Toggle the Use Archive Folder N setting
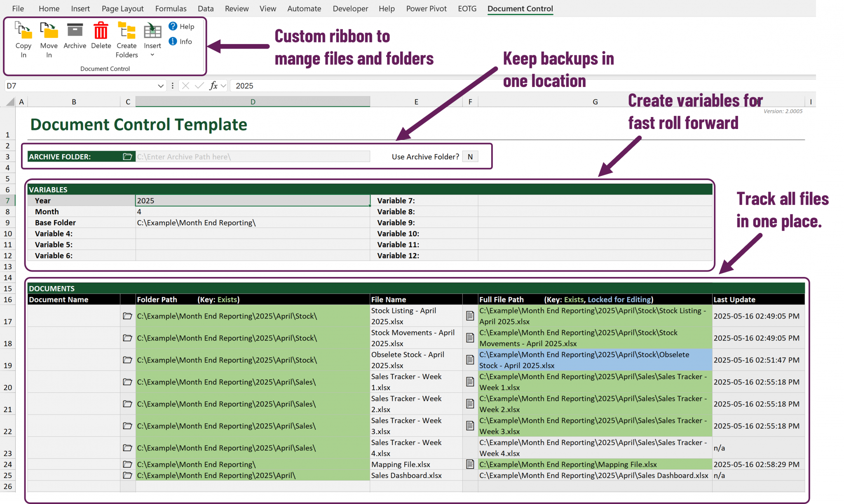 tap(470, 156)
